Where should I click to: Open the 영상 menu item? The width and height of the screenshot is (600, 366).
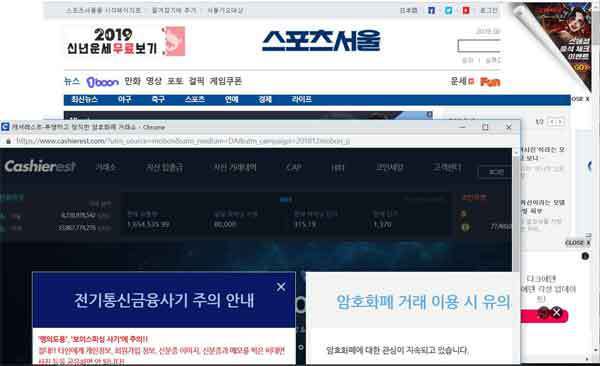[x=154, y=81]
